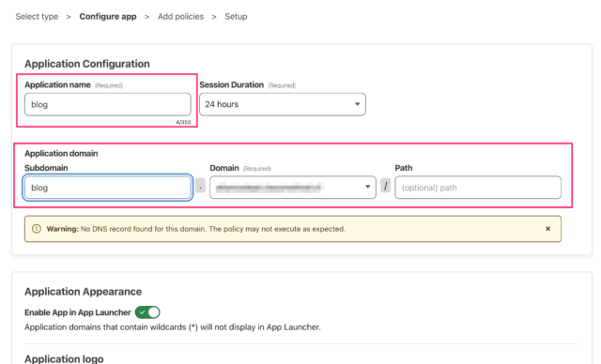Click the Application logo heading
The height and width of the screenshot is (364, 601).
[64, 358]
